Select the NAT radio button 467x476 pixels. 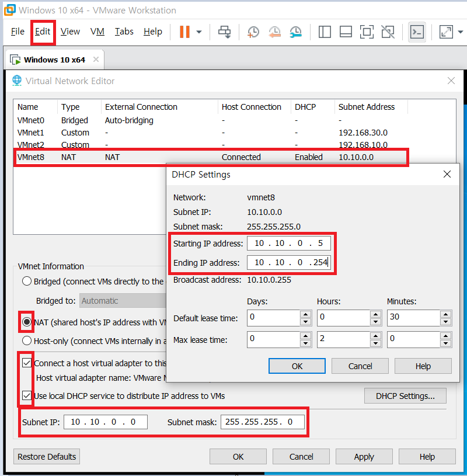click(x=27, y=322)
